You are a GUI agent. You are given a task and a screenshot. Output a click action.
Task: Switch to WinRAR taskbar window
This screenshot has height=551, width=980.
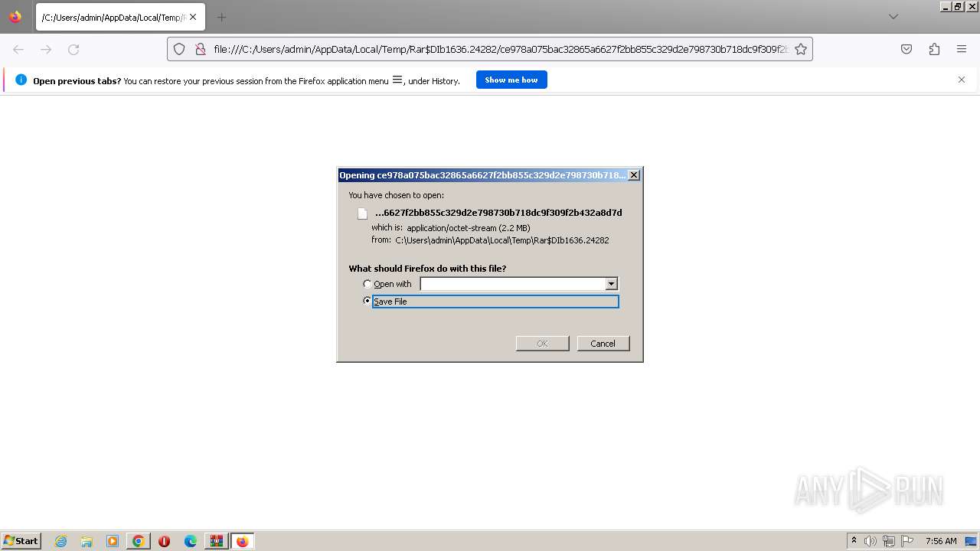[217, 541]
